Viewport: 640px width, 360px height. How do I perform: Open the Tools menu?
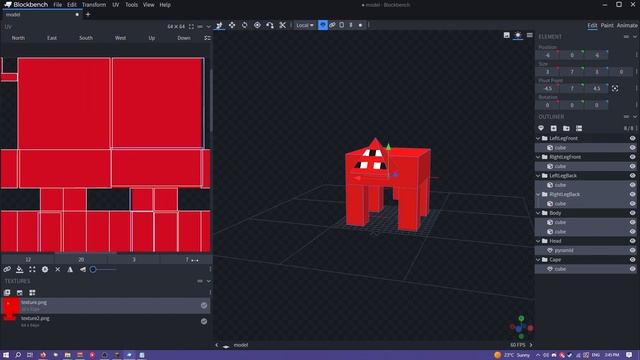coord(131,5)
